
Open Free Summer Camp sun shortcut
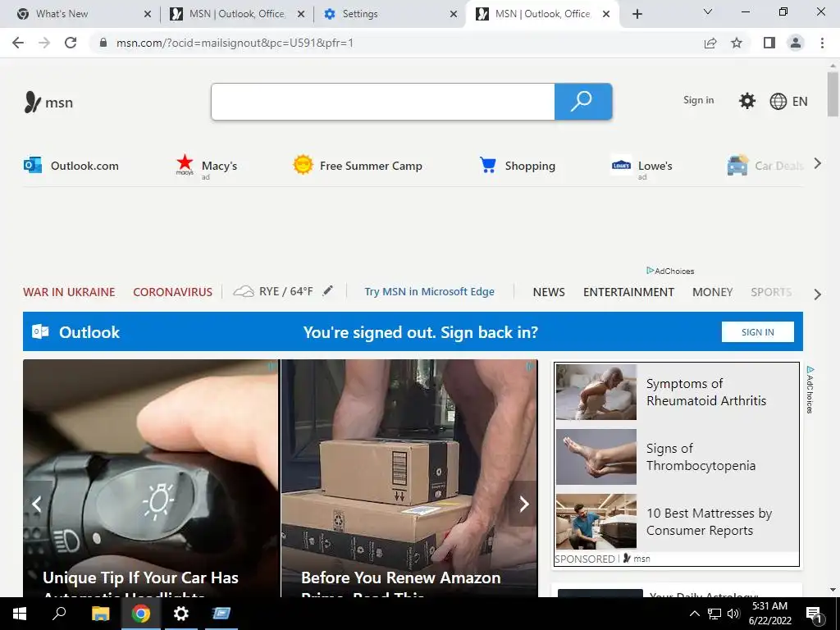coord(358,166)
